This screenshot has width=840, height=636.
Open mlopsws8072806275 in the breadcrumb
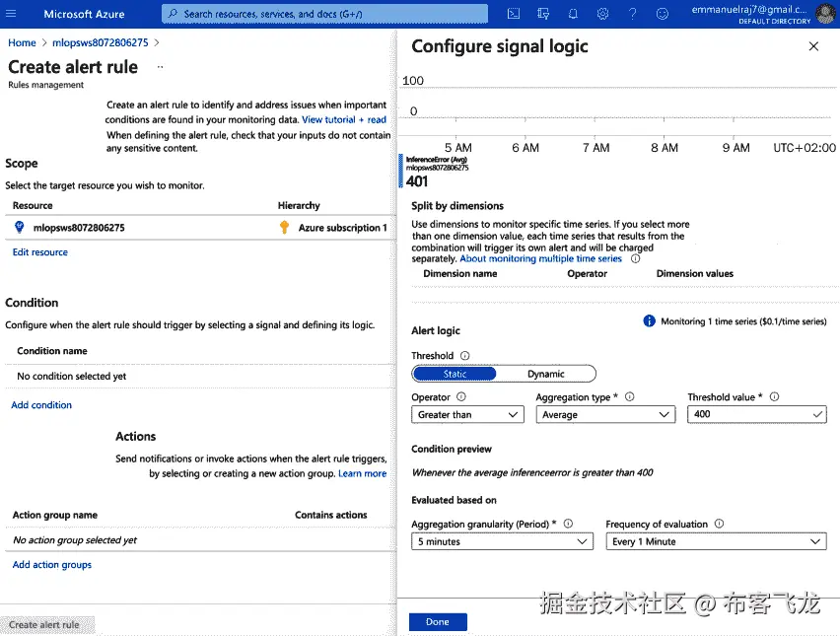(101, 42)
